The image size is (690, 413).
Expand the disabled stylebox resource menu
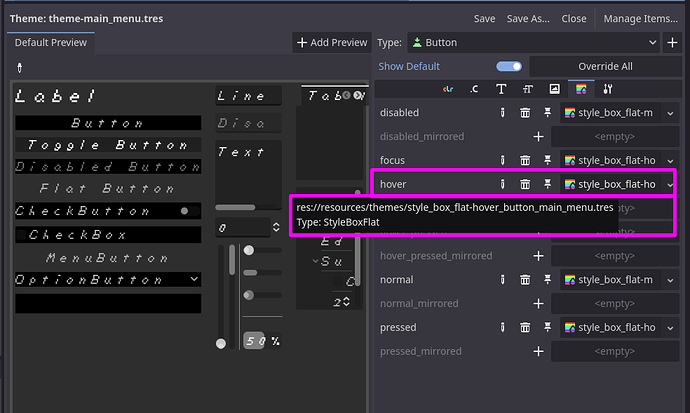(670, 113)
